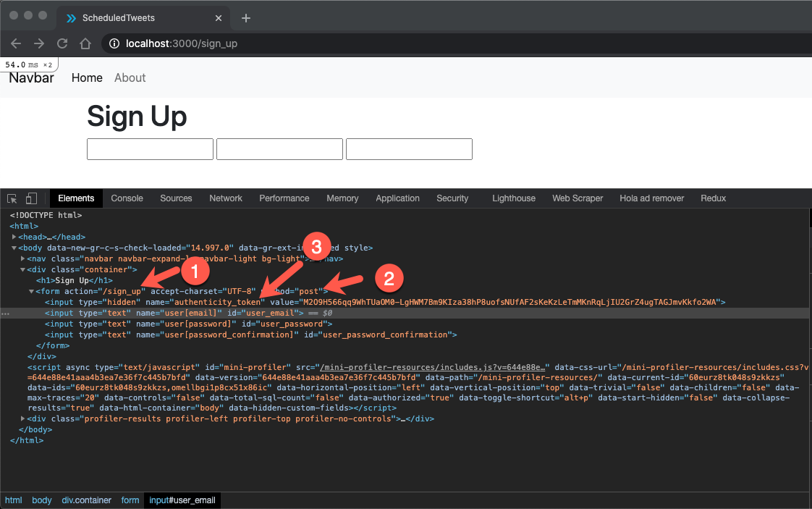
Task: Open the Application DevTools tab
Action: [x=398, y=198]
